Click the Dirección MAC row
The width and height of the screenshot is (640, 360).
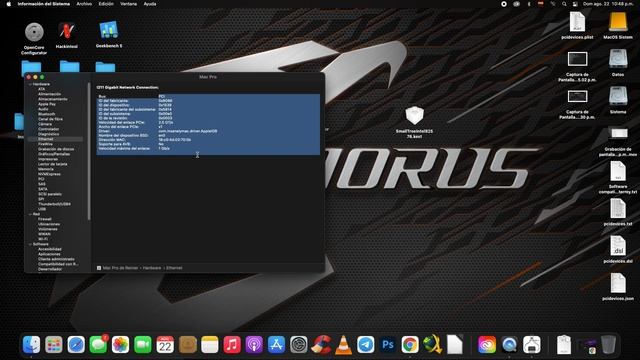[208, 140]
